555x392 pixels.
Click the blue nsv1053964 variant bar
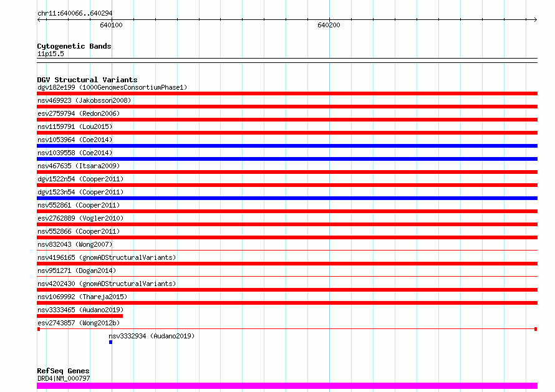click(287, 146)
